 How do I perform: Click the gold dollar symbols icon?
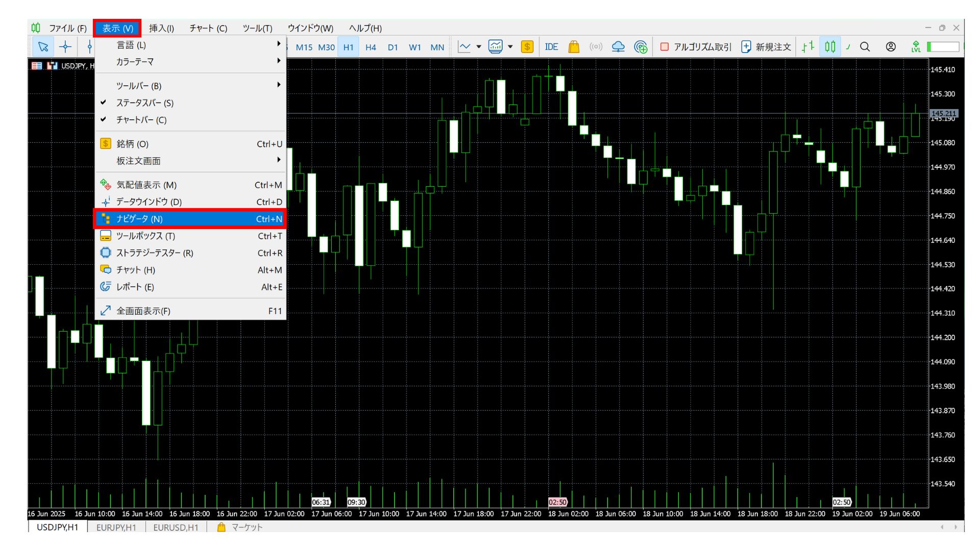(527, 47)
